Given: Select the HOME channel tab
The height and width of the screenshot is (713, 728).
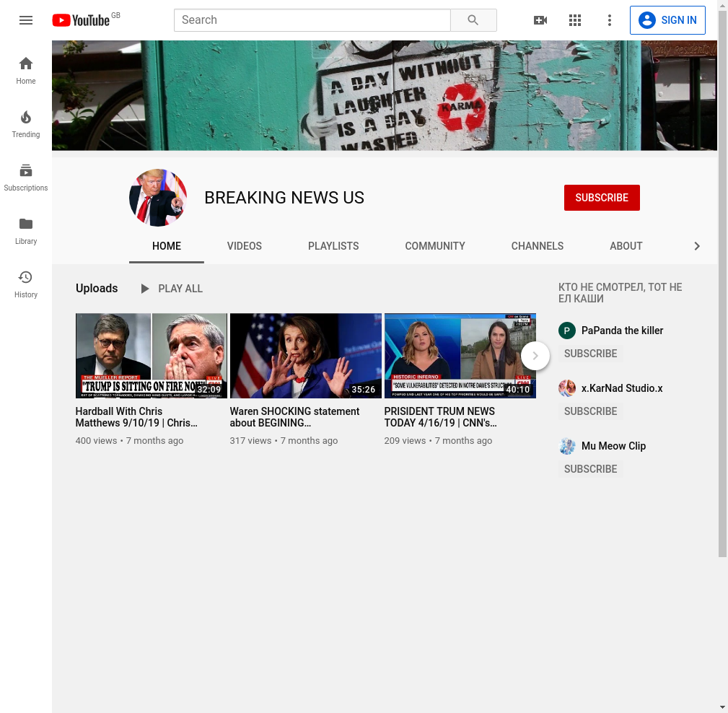Looking at the screenshot, I should coord(167,246).
